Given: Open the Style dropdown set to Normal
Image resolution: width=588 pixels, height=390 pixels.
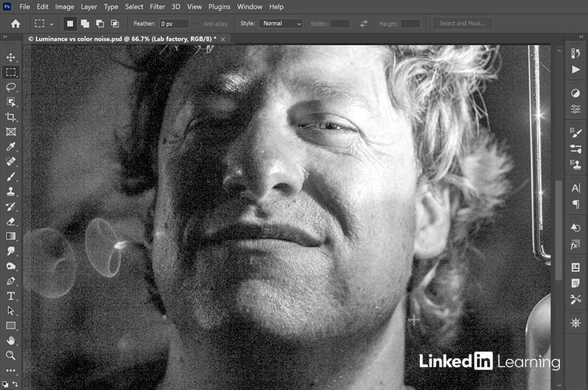Looking at the screenshot, I should [281, 24].
